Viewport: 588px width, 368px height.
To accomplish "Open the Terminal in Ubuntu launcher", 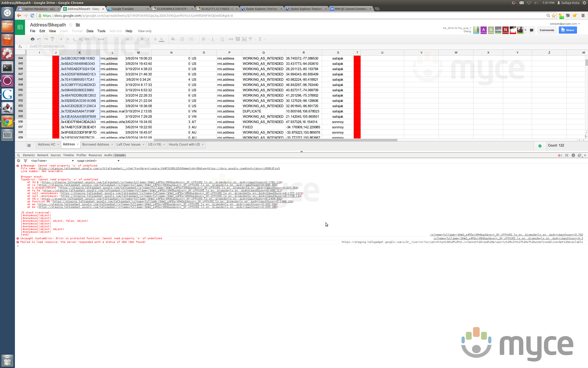I will click(7, 67).
